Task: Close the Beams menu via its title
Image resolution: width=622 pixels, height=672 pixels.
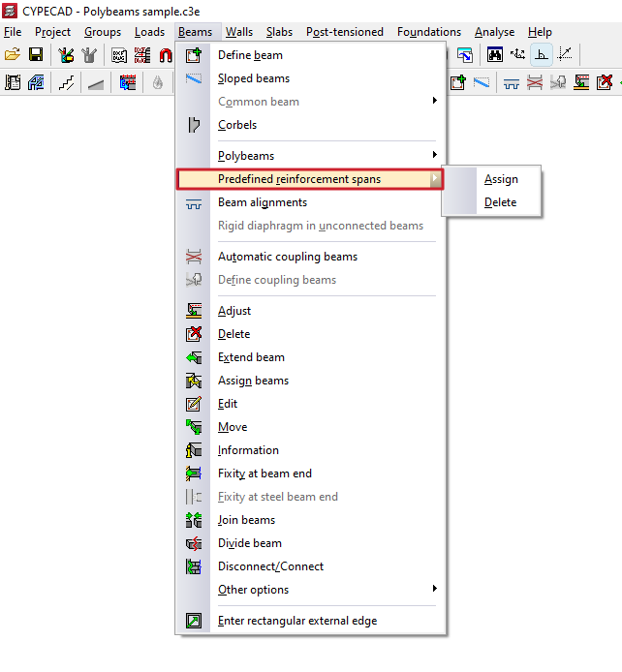Action: (196, 32)
